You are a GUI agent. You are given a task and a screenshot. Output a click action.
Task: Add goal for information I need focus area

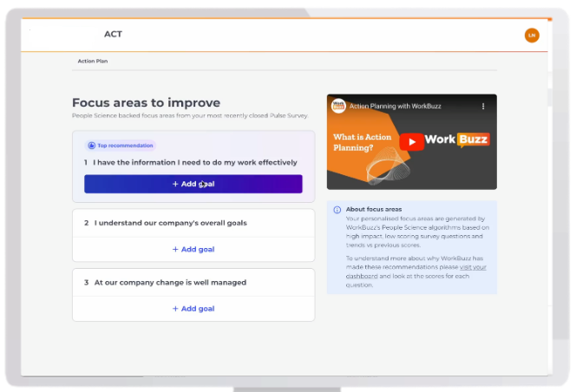pos(193,184)
